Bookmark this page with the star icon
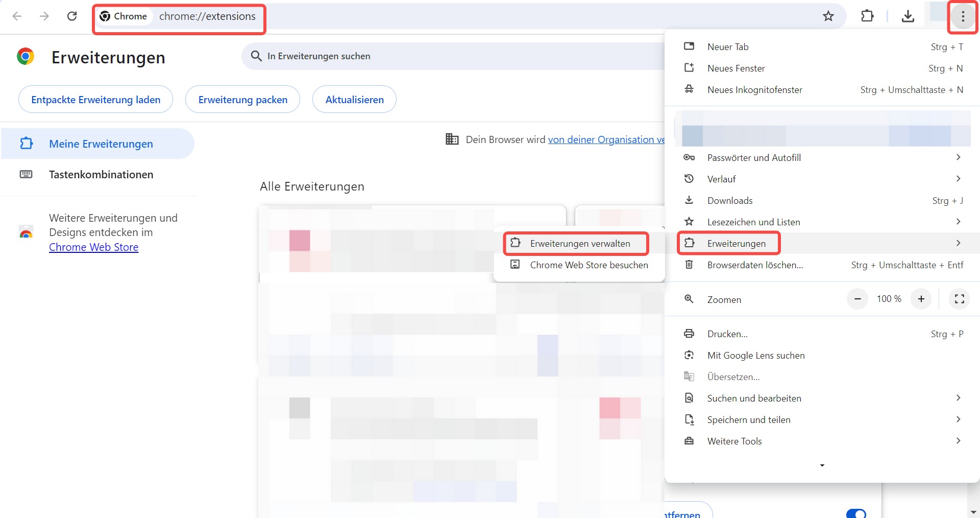Screen dimensions: 980x518 828,16
